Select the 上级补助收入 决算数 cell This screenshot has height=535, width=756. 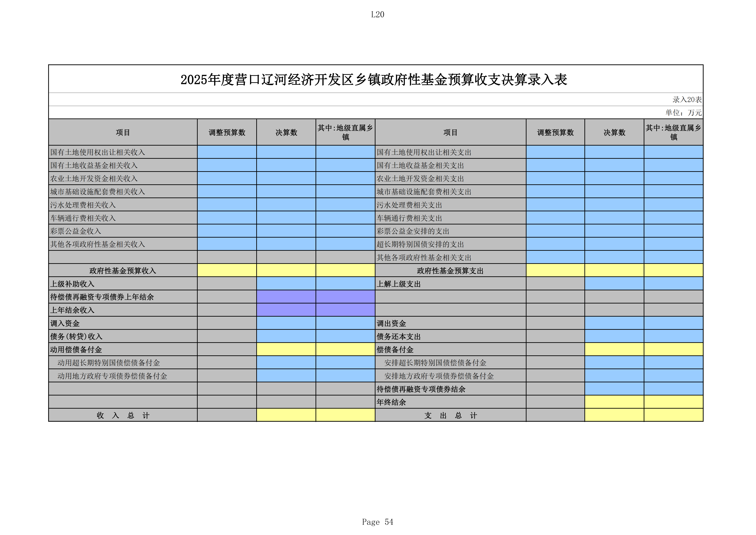point(286,283)
